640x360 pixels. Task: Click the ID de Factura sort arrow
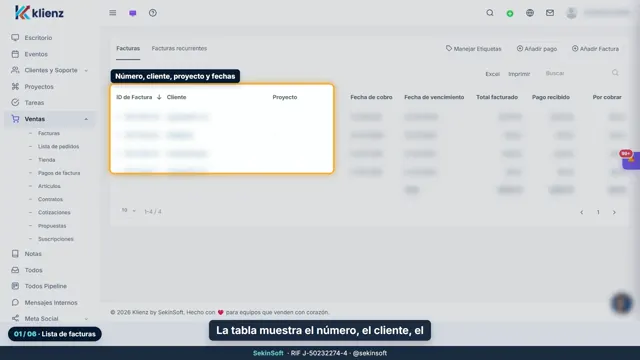[x=159, y=97]
